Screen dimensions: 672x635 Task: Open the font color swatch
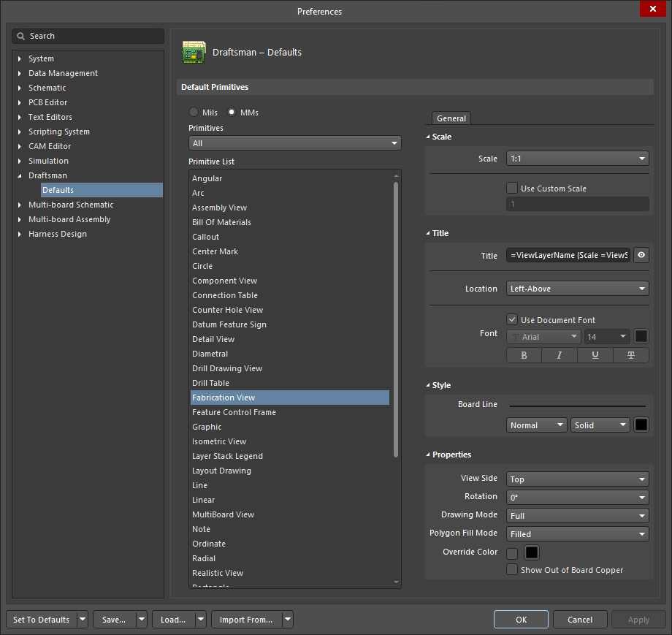641,337
